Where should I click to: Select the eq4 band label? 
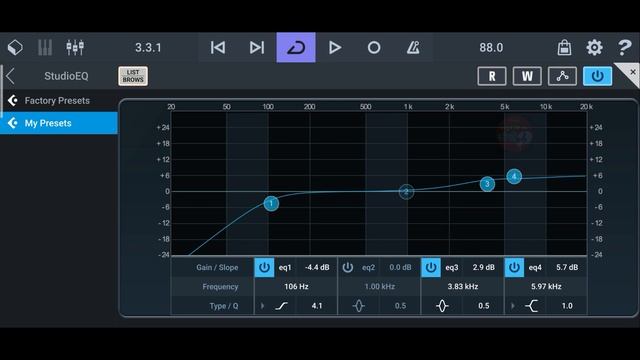535,268
